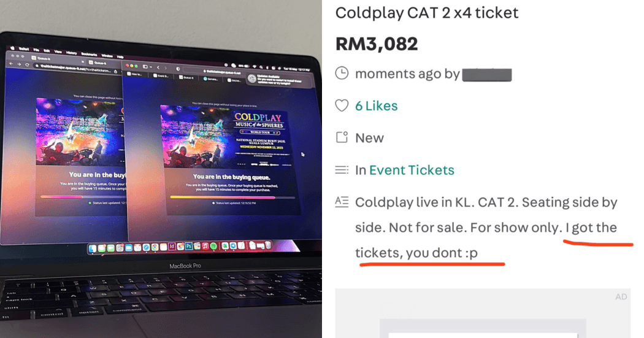Click the Chrome reload button
Image resolution: width=644 pixels, height=338 pixels.
point(27,64)
